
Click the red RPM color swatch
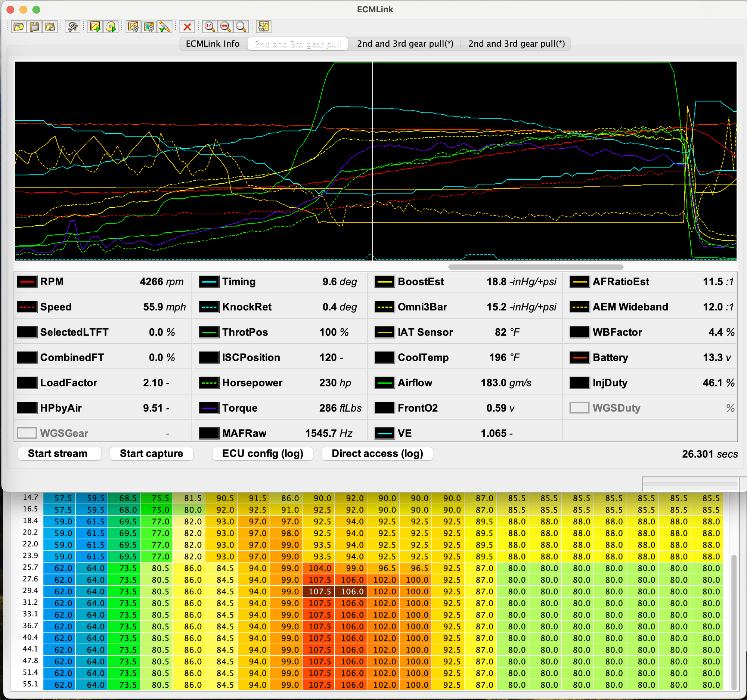point(27,282)
